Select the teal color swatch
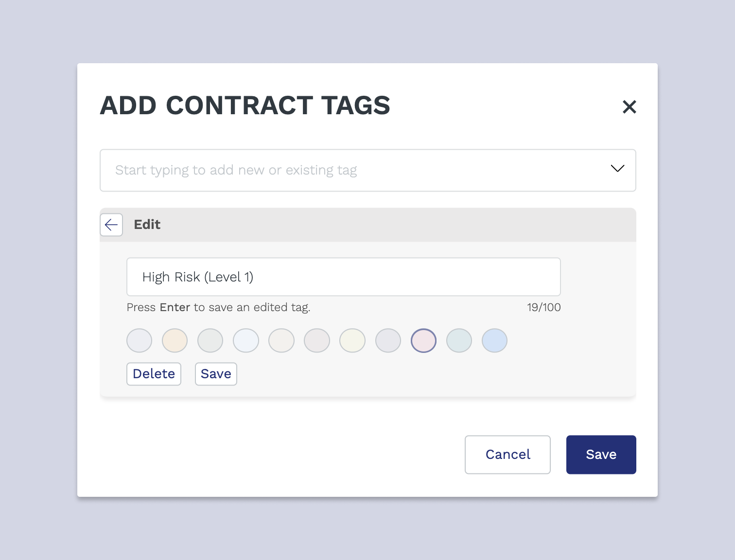This screenshot has height=560, width=735. click(459, 340)
